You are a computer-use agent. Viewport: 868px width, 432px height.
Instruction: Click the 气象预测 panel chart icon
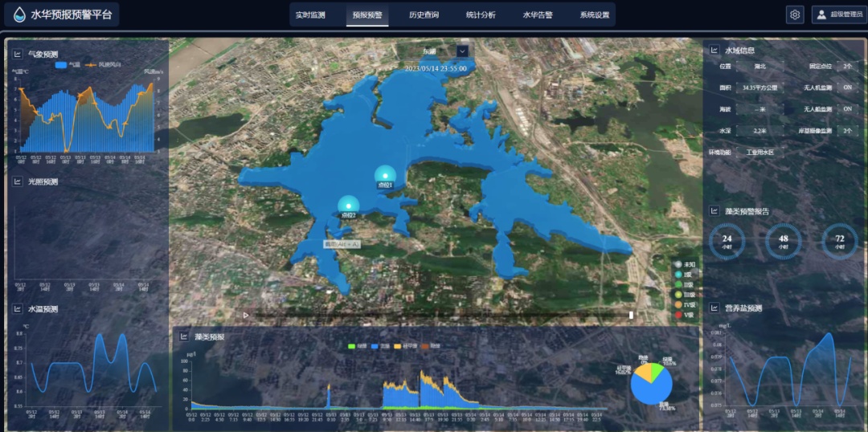coord(18,54)
